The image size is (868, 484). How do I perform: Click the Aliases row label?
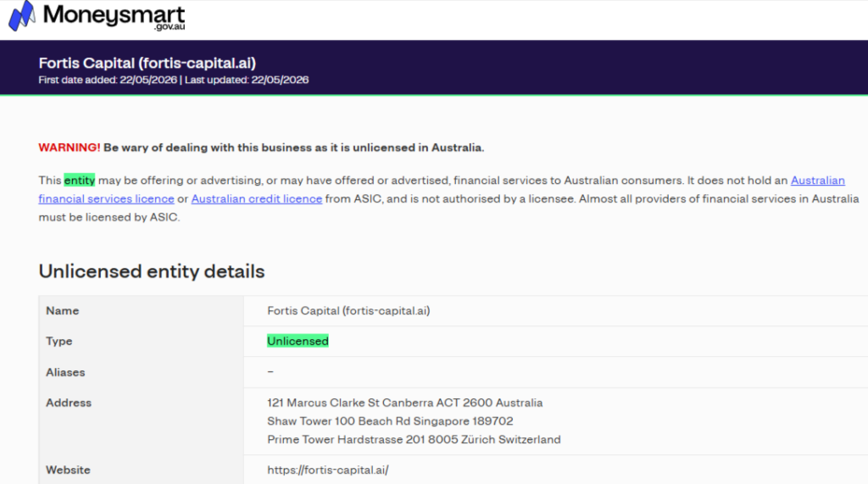point(65,372)
